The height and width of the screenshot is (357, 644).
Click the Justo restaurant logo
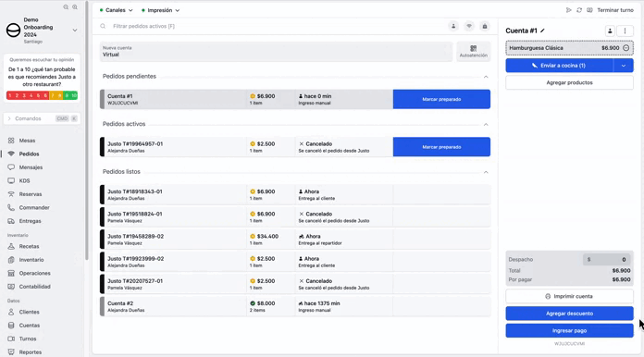click(13, 31)
